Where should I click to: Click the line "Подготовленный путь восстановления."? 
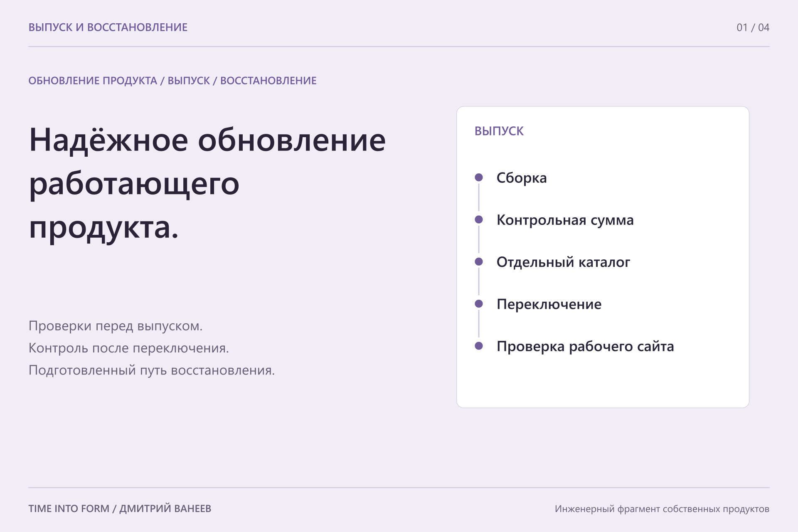coord(152,370)
